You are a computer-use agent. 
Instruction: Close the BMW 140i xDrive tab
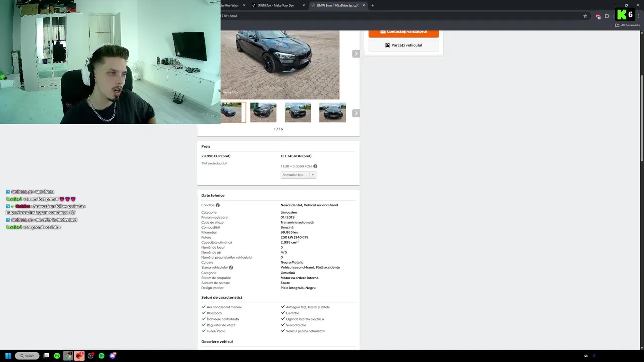tap(363, 5)
